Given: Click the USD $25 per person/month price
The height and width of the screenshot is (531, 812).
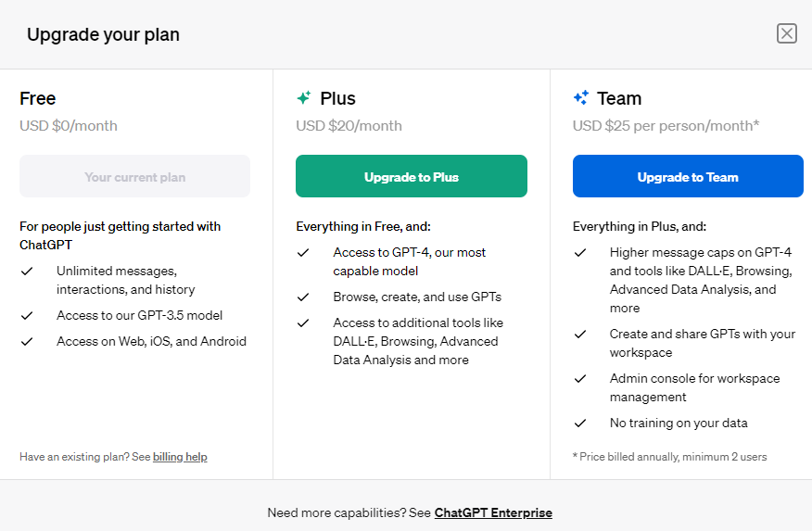Looking at the screenshot, I should tap(666, 126).
